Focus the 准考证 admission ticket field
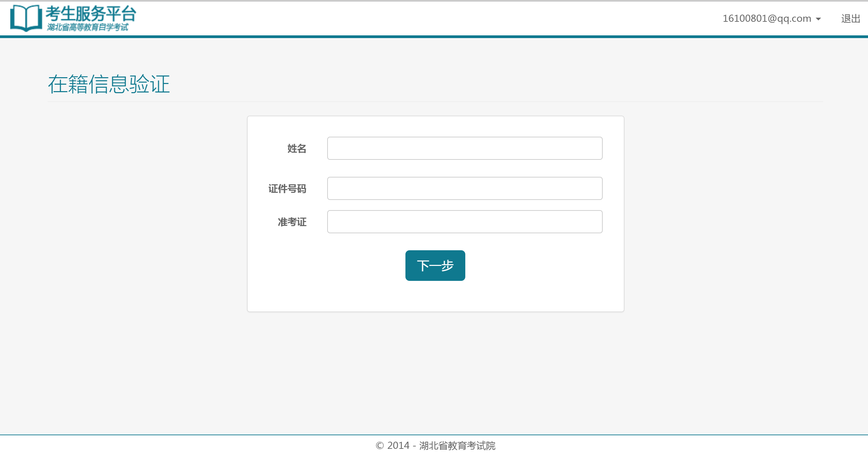Image resolution: width=868 pixels, height=457 pixels. tap(465, 222)
